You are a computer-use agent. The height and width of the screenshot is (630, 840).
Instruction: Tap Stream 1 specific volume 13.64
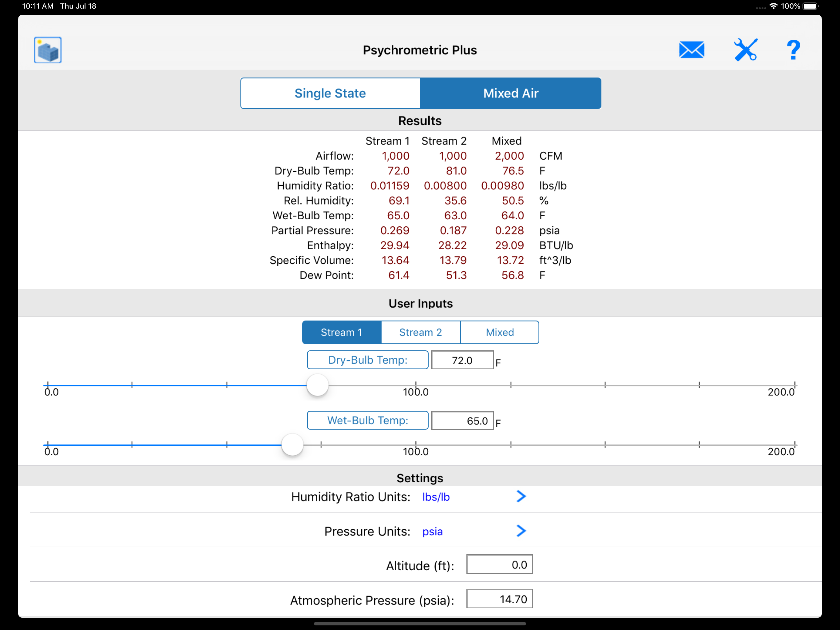(x=395, y=260)
